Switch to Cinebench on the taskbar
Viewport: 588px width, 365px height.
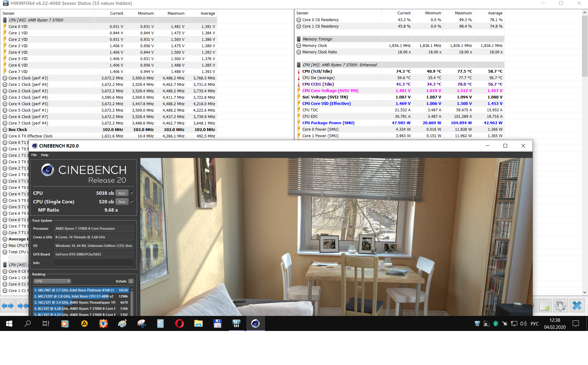[256, 324]
